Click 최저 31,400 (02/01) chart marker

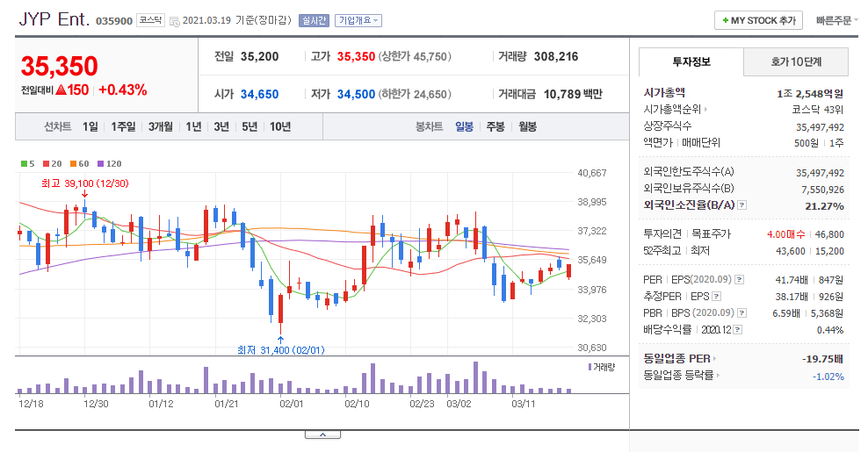pos(280,349)
